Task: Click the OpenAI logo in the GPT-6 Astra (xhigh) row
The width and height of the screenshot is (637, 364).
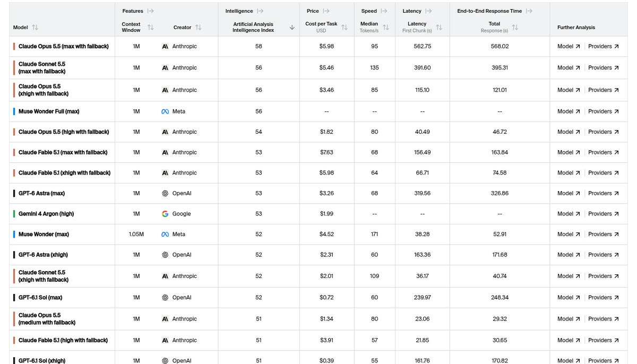Action: click(165, 255)
